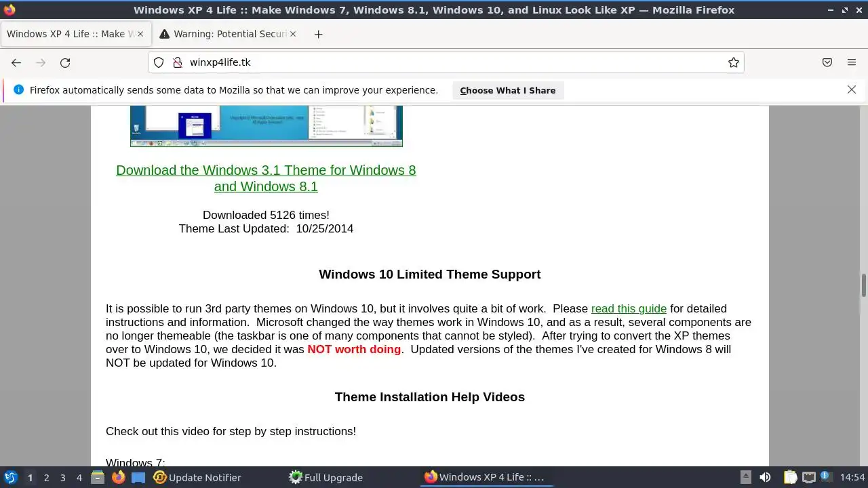Viewport: 868px width, 488px height.
Task: Click 'Theme Last Updated: 10/25/2014' text
Action: click(x=266, y=228)
